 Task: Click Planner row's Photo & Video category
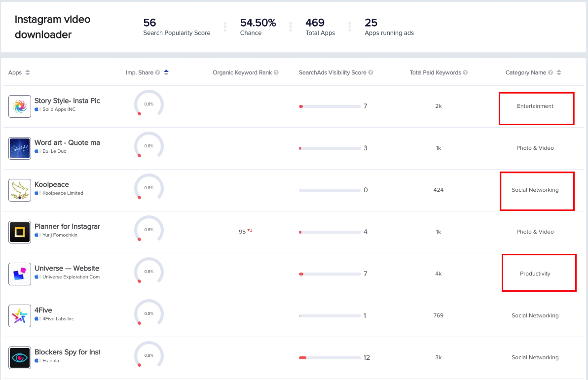535,232
